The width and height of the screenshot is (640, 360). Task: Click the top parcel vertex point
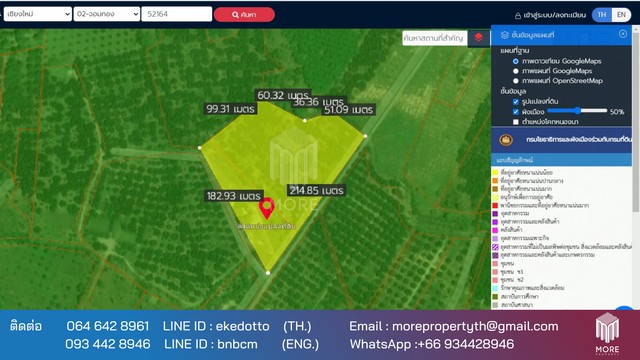[x=304, y=120]
